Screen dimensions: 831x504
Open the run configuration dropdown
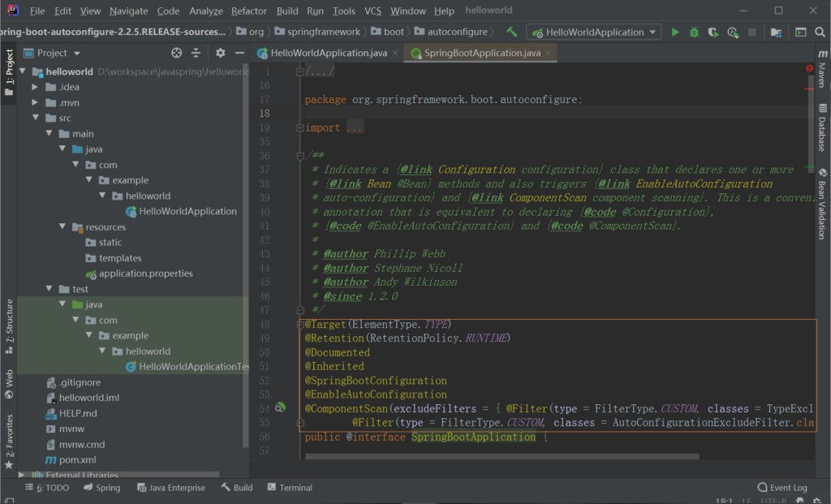(x=593, y=32)
